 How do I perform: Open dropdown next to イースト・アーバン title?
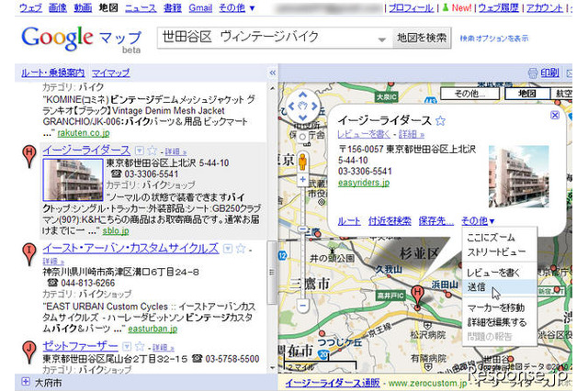click(228, 249)
